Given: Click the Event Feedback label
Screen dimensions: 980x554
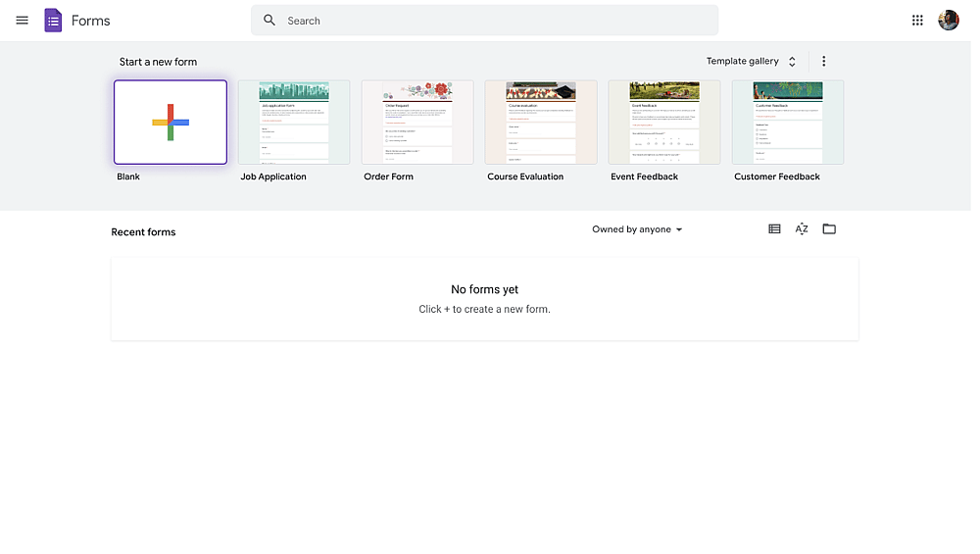Looking at the screenshot, I should pyautogui.click(x=645, y=176).
